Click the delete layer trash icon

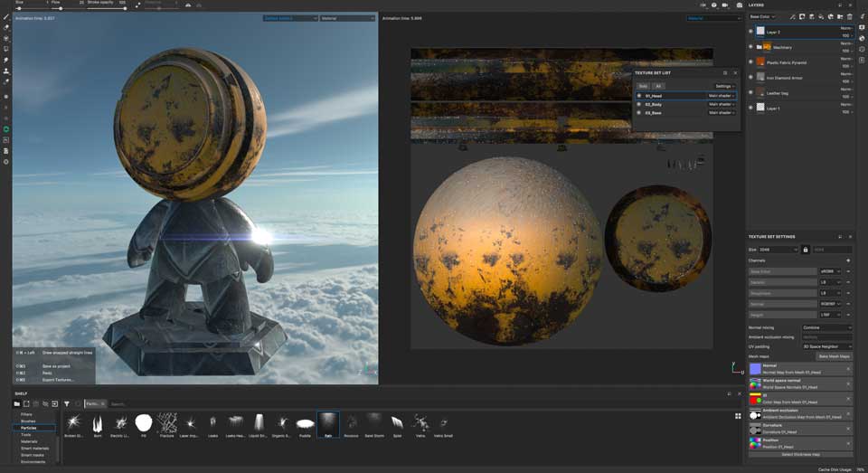(x=849, y=16)
